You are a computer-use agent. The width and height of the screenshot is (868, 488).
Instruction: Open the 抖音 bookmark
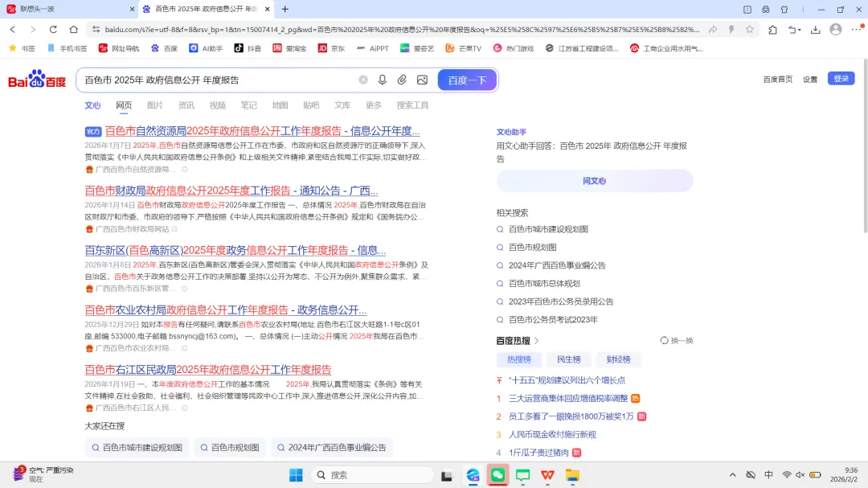point(248,48)
